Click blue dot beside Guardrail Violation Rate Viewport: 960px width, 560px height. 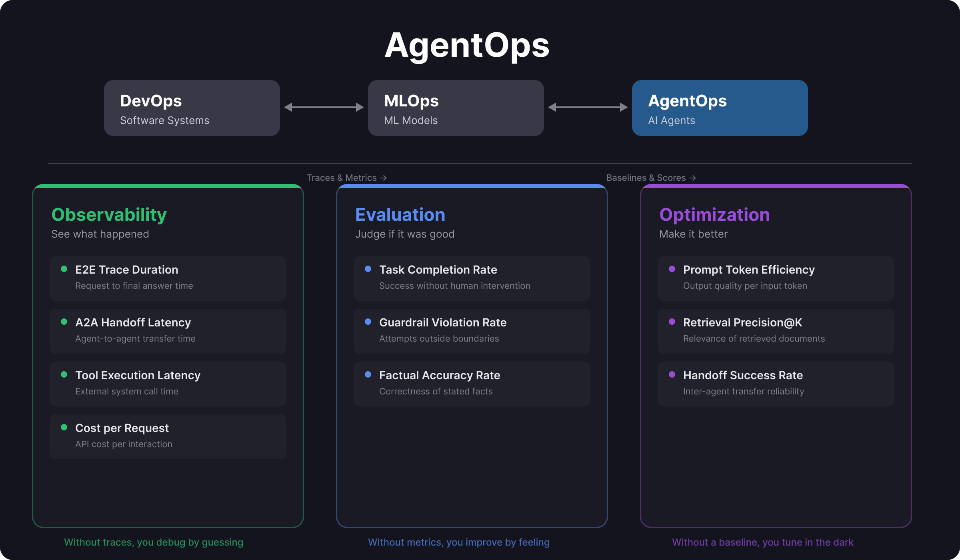(368, 322)
